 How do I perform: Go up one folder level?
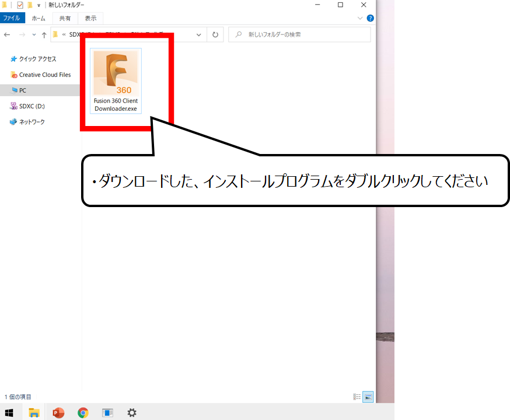click(x=44, y=35)
